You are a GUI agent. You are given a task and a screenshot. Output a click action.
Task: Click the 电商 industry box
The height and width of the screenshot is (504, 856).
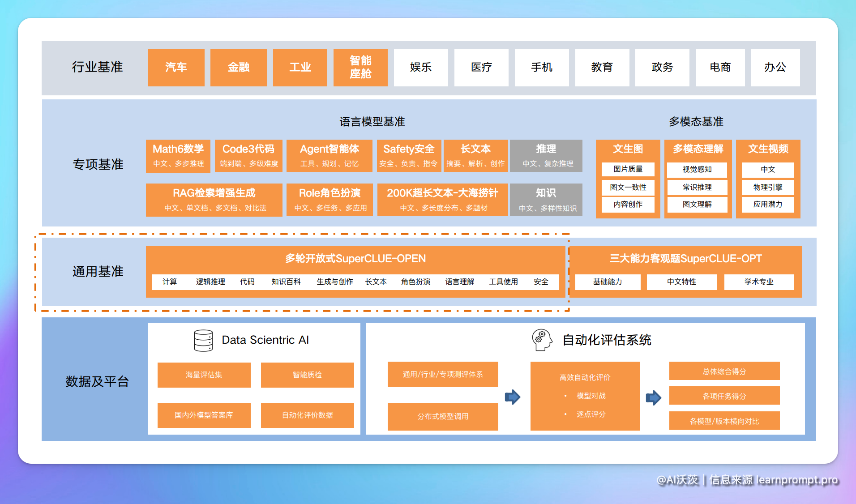[720, 68]
